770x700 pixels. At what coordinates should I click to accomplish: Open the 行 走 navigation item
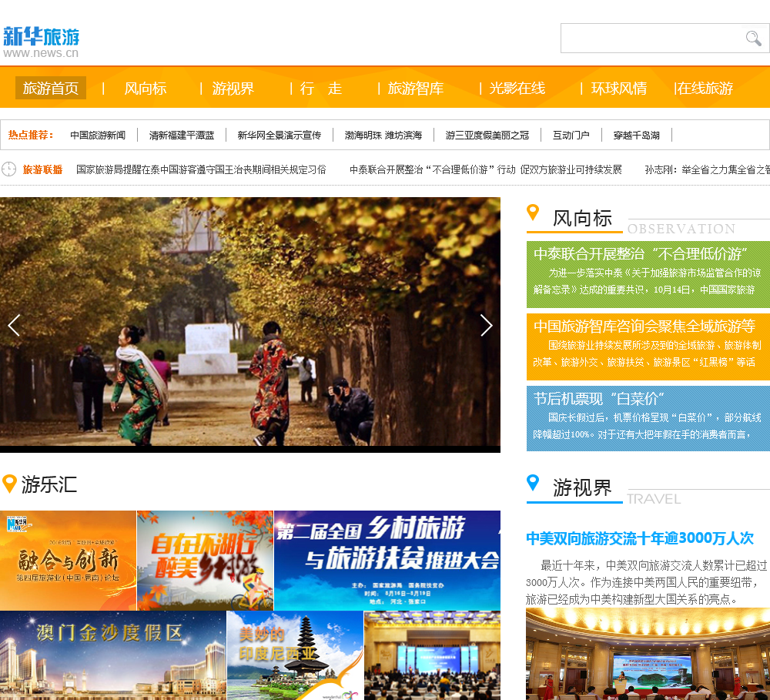click(x=321, y=89)
